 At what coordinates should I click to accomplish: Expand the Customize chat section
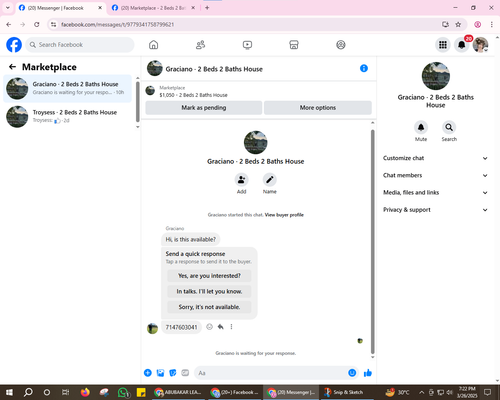point(435,158)
